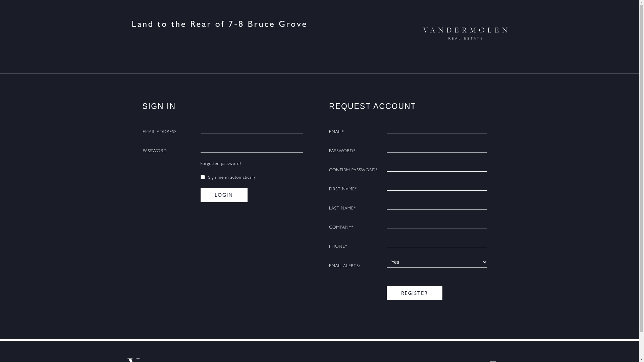This screenshot has height=362, width=644.
Task: Click the Vandermolen Real Estate logo
Action: tap(465, 34)
